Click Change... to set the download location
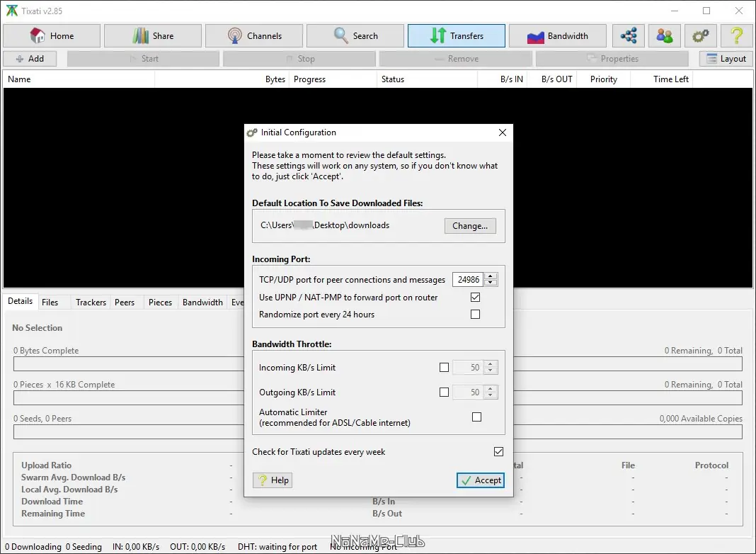 coord(470,226)
